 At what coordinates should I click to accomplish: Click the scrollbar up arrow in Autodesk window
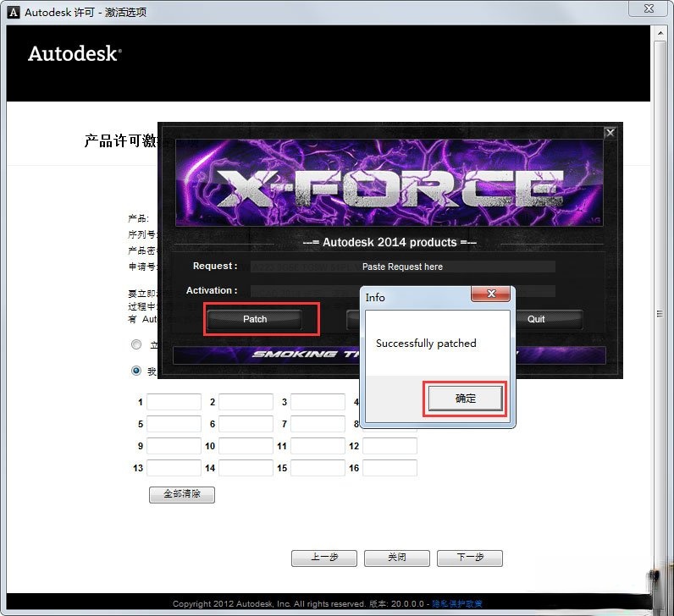[x=660, y=33]
